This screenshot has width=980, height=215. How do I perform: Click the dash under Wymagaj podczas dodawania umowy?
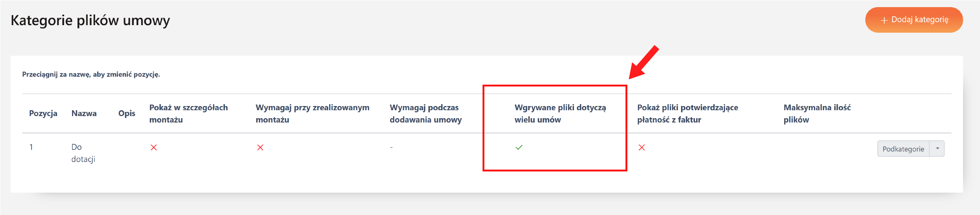point(391,148)
